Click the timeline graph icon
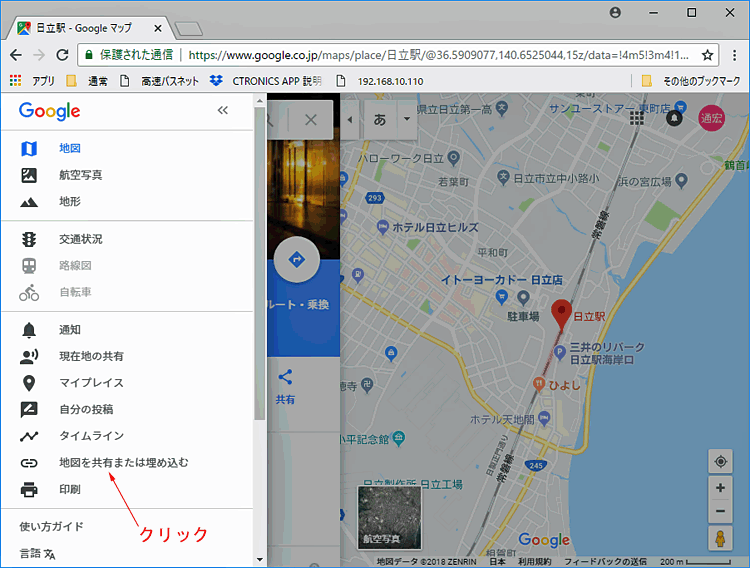The image size is (750, 568). [x=29, y=436]
